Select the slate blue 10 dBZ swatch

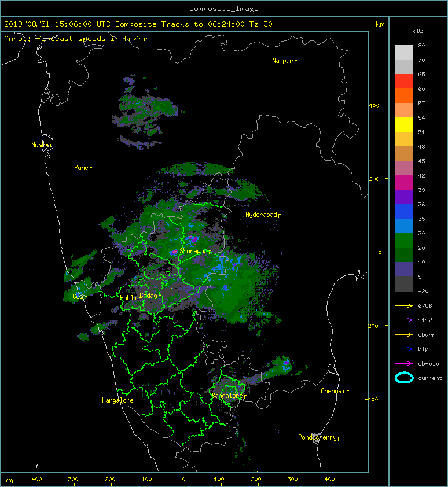[404, 270]
